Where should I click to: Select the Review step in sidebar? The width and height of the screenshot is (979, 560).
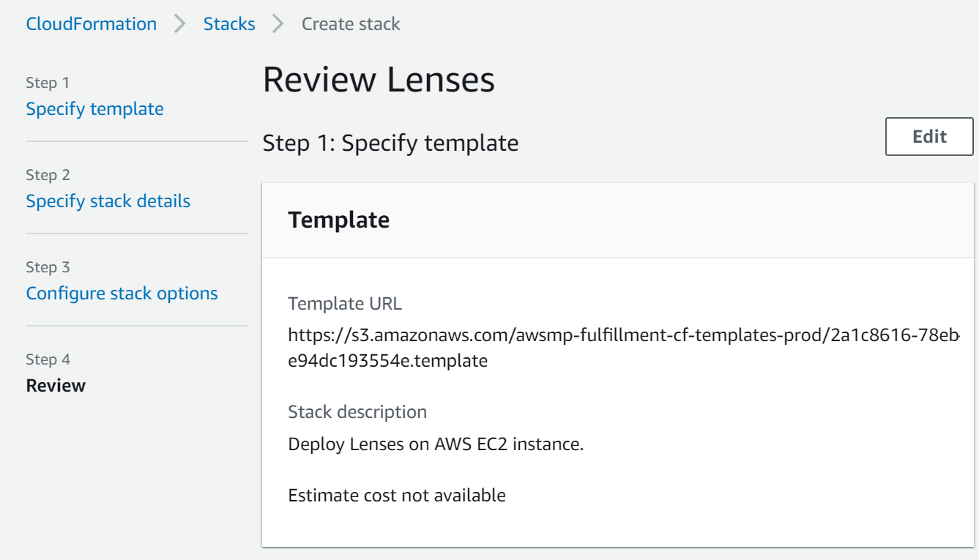(x=56, y=386)
